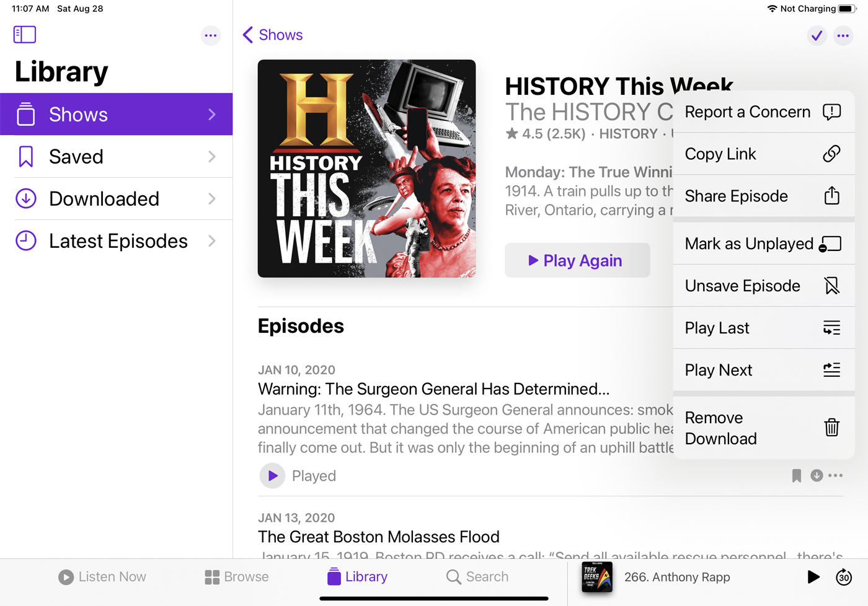Viewport: 868px width, 606px height.
Task: Open ellipsis menu for Surgeon General episode
Action: [x=836, y=475]
